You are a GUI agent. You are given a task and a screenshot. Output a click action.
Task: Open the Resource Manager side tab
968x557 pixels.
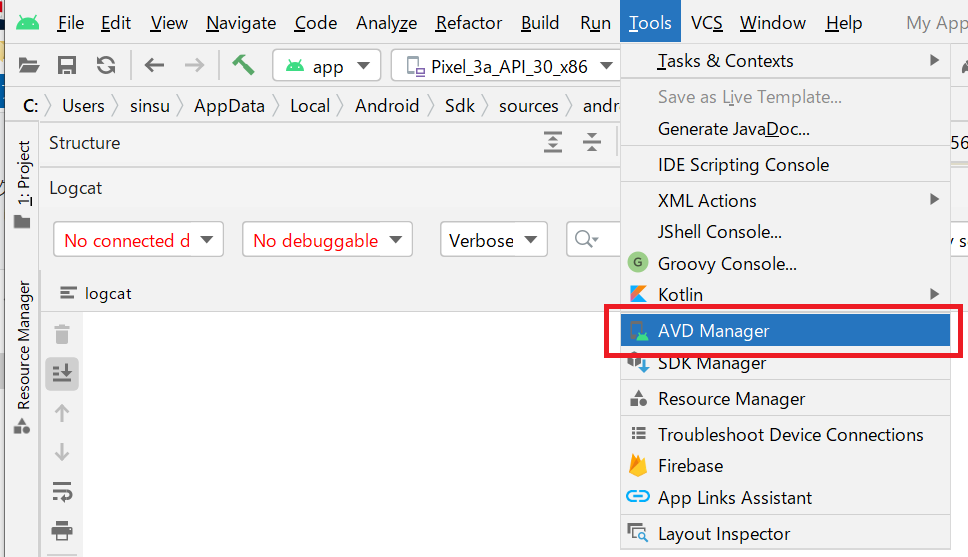point(23,357)
